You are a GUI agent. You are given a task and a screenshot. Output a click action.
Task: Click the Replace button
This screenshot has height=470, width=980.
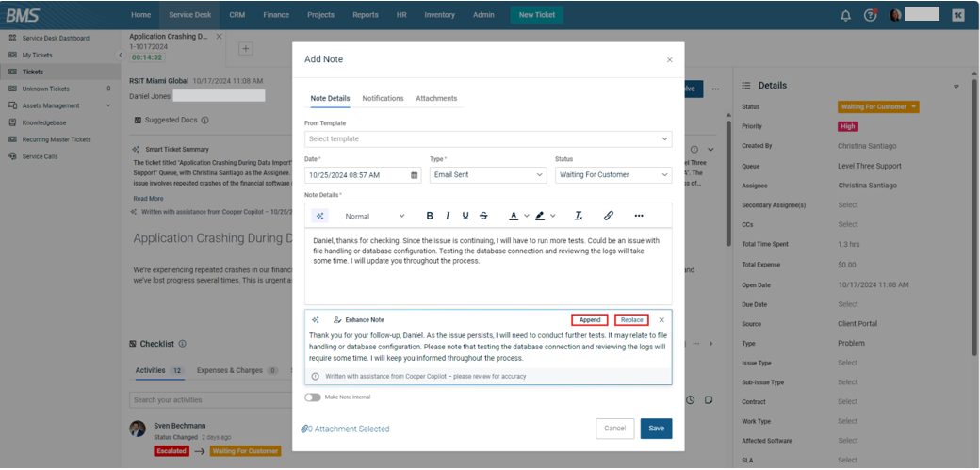click(631, 320)
